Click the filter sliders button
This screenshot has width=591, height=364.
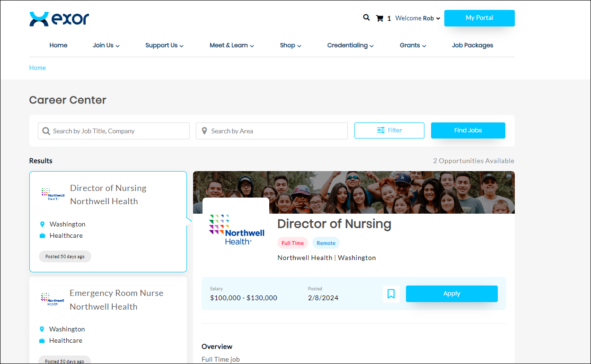pyautogui.click(x=389, y=130)
